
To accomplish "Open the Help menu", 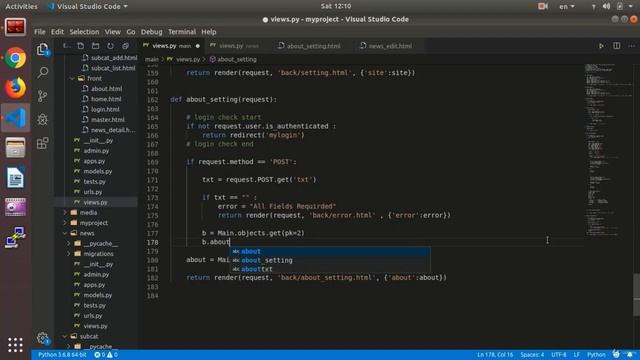I will (x=209, y=32).
